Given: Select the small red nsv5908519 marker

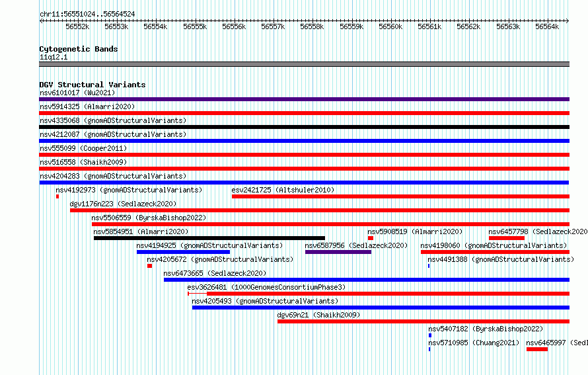Looking at the screenshot, I should 371,238.
